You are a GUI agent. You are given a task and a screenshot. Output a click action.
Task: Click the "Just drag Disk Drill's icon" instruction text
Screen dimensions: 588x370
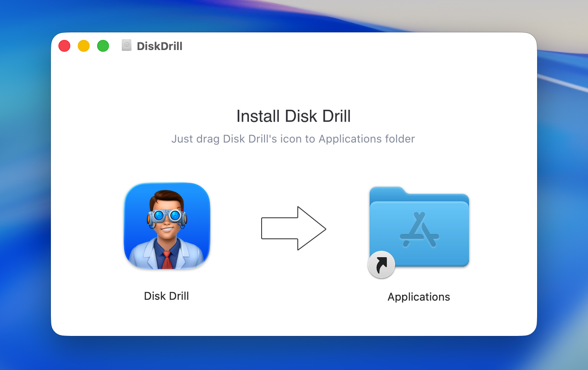pos(293,139)
